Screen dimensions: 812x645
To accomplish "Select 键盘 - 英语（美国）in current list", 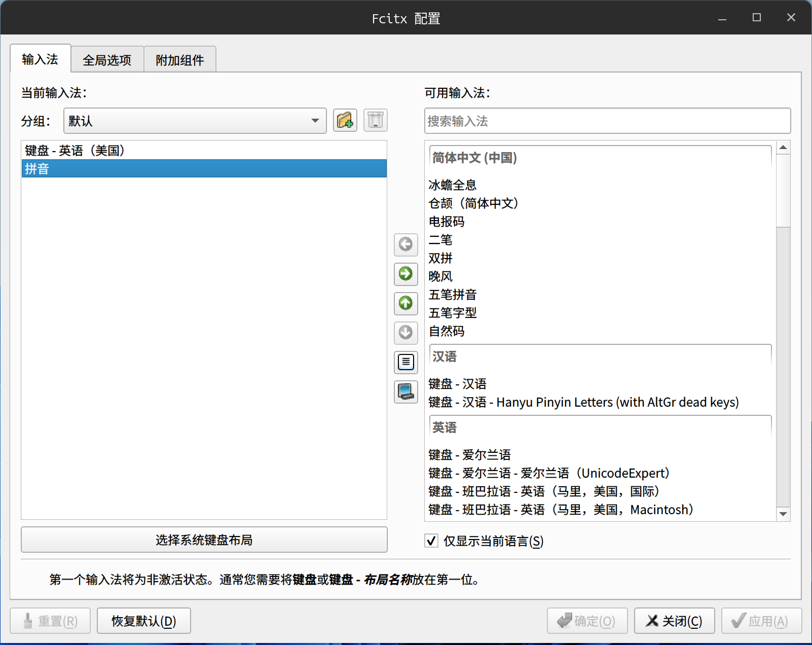I will point(75,151).
